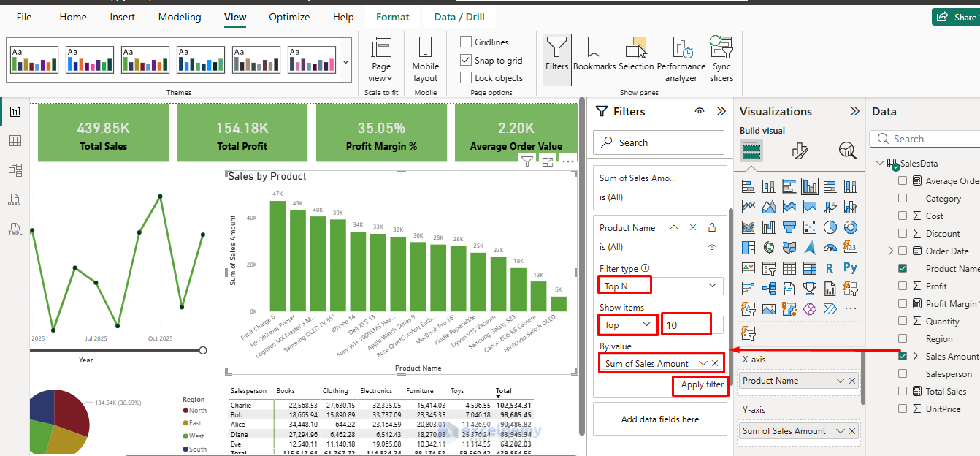Expand the Order Date field hierarchy

890,251
